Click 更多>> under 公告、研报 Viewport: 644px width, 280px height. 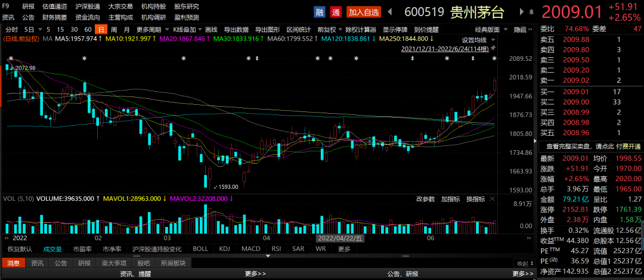click(x=523, y=274)
